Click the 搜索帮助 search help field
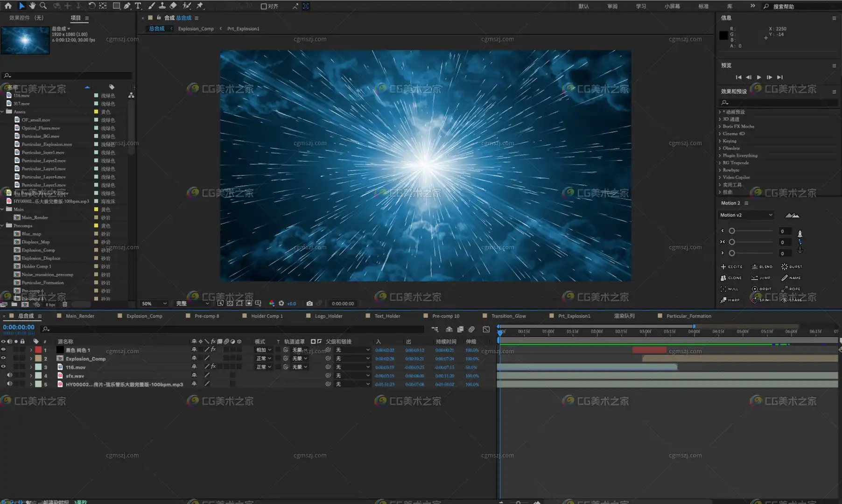 [801, 6]
